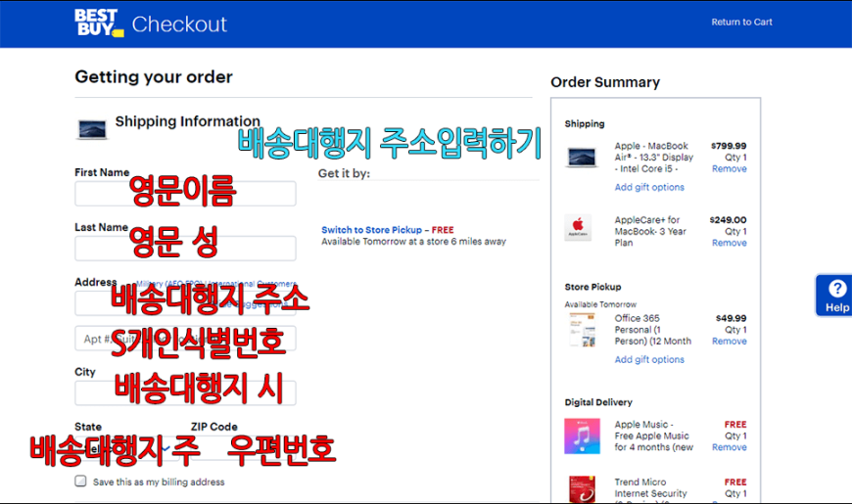
Task: Click the ZIP Code input field
Action: click(244, 448)
